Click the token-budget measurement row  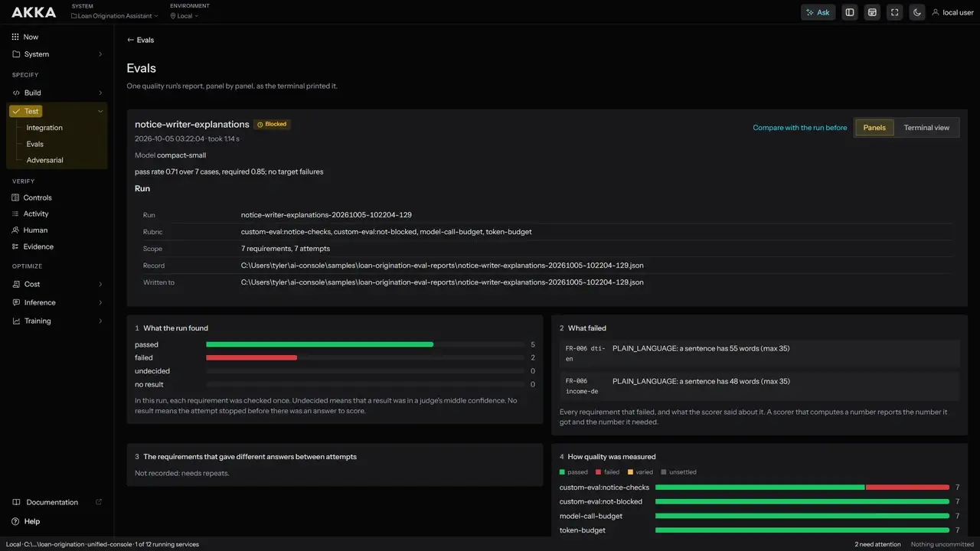[759, 530]
